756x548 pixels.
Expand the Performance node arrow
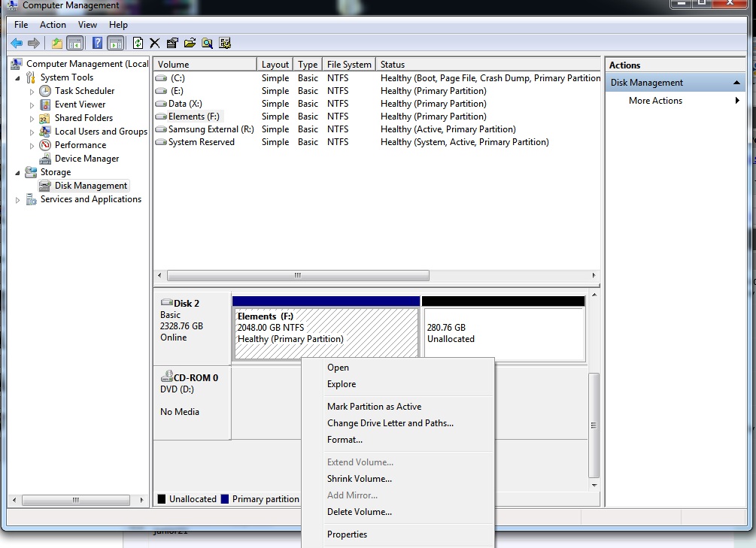(x=32, y=146)
